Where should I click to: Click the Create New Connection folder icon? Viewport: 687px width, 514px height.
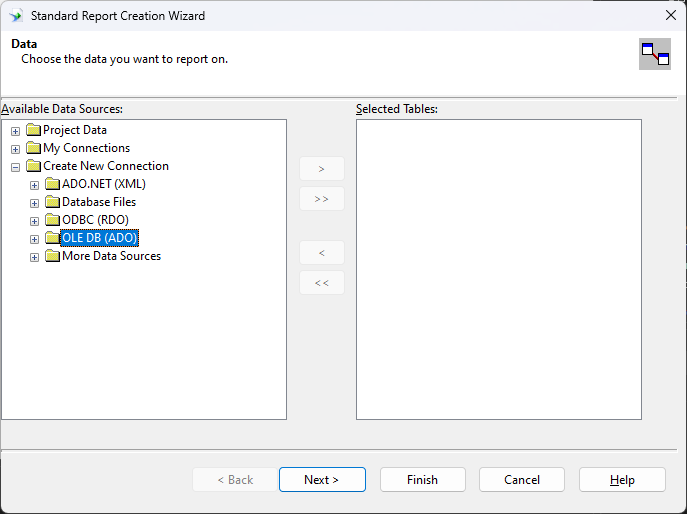(33, 166)
